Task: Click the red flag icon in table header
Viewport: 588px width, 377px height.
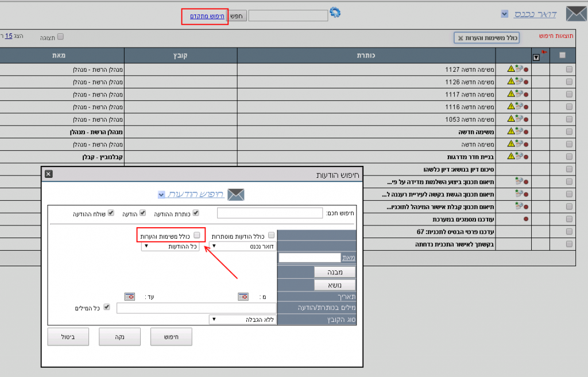Action: (543, 53)
